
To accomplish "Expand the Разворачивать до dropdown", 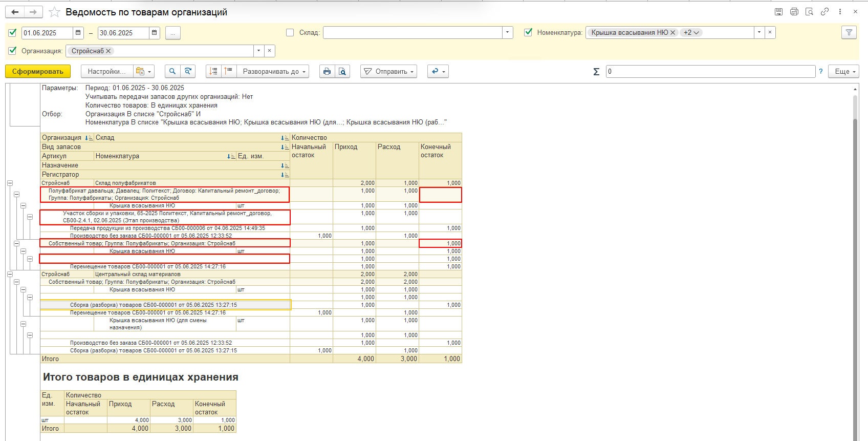I will [274, 72].
